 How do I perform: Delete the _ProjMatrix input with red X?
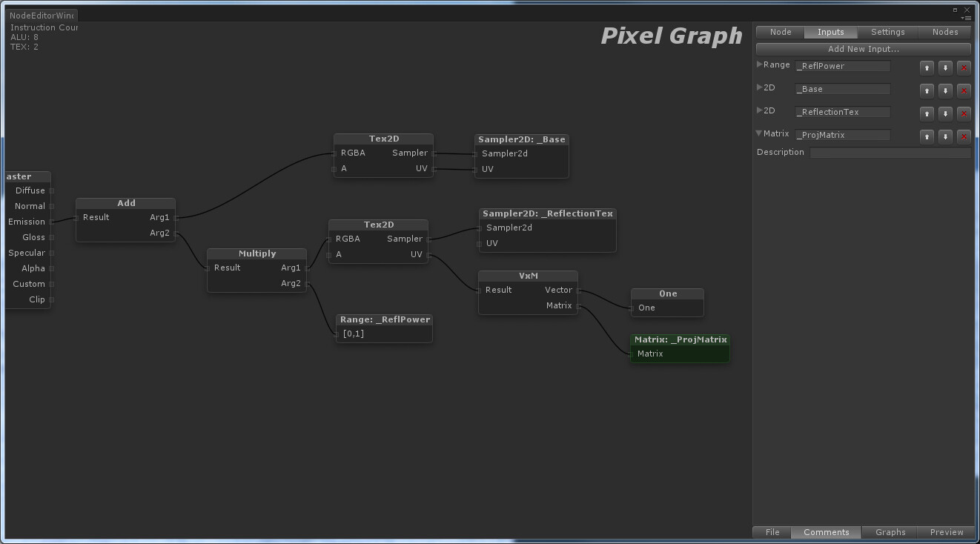(964, 136)
